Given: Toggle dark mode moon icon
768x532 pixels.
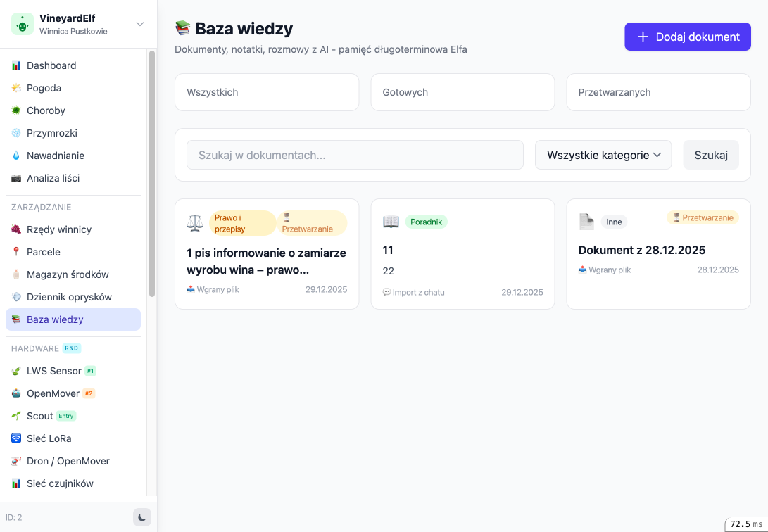Looking at the screenshot, I should pyautogui.click(x=142, y=517).
